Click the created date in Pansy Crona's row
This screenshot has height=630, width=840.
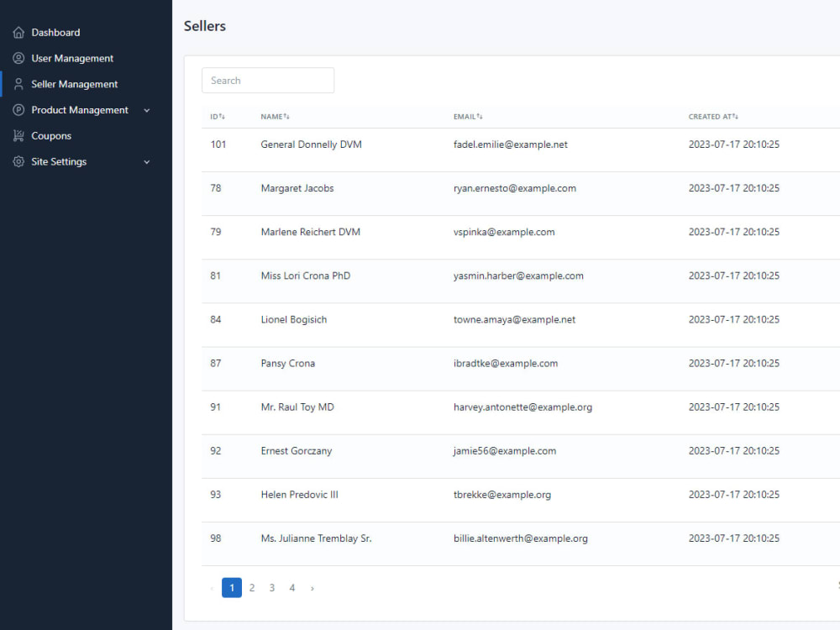734,363
